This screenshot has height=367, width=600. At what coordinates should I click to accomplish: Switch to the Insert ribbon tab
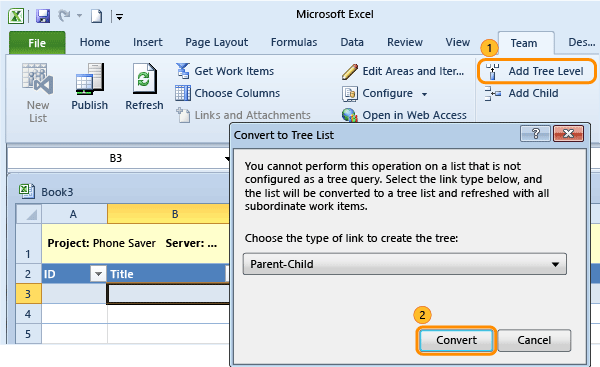pos(148,42)
